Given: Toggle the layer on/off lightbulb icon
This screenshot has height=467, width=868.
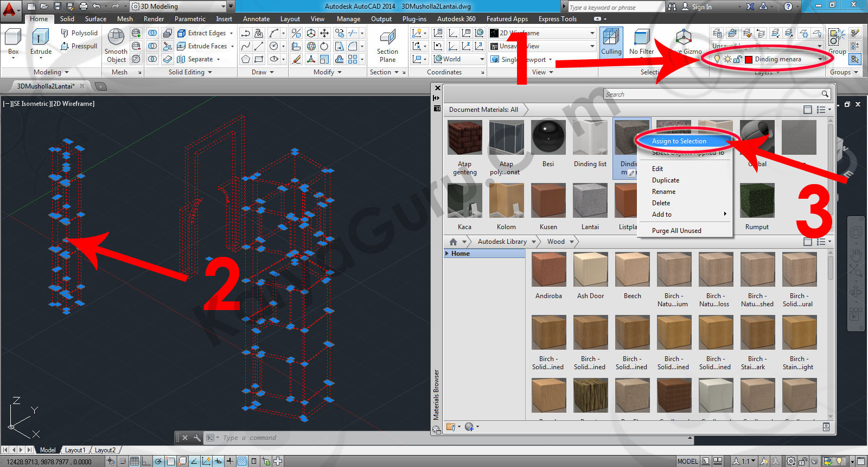Looking at the screenshot, I should coord(717,59).
